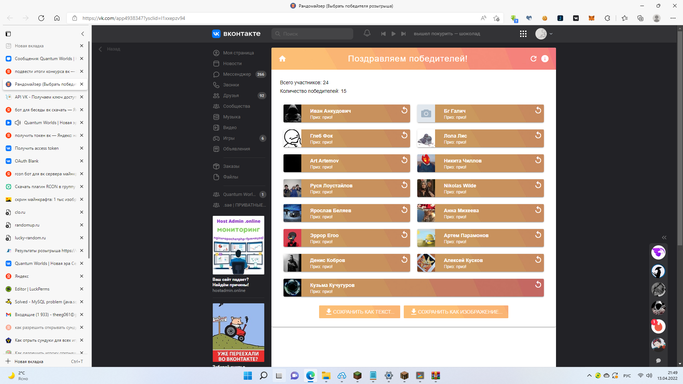Play the music track in VK header

[393, 34]
